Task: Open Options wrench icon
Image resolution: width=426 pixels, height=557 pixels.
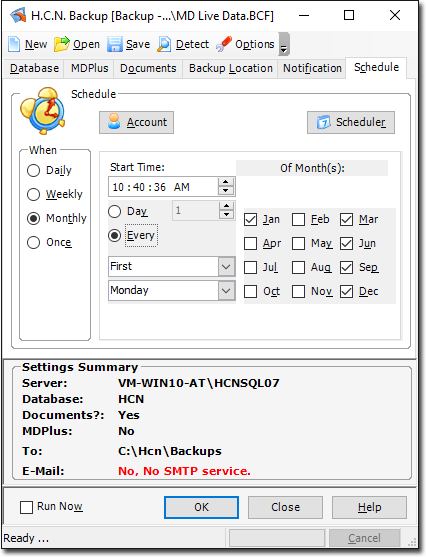Action: pos(224,44)
